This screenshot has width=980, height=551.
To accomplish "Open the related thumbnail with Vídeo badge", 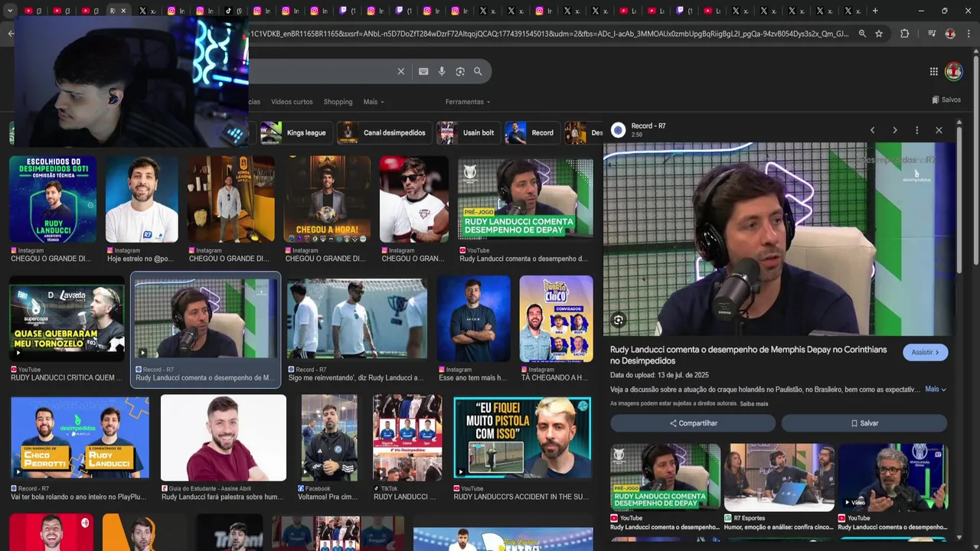I will pyautogui.click(x=893, y=478).
